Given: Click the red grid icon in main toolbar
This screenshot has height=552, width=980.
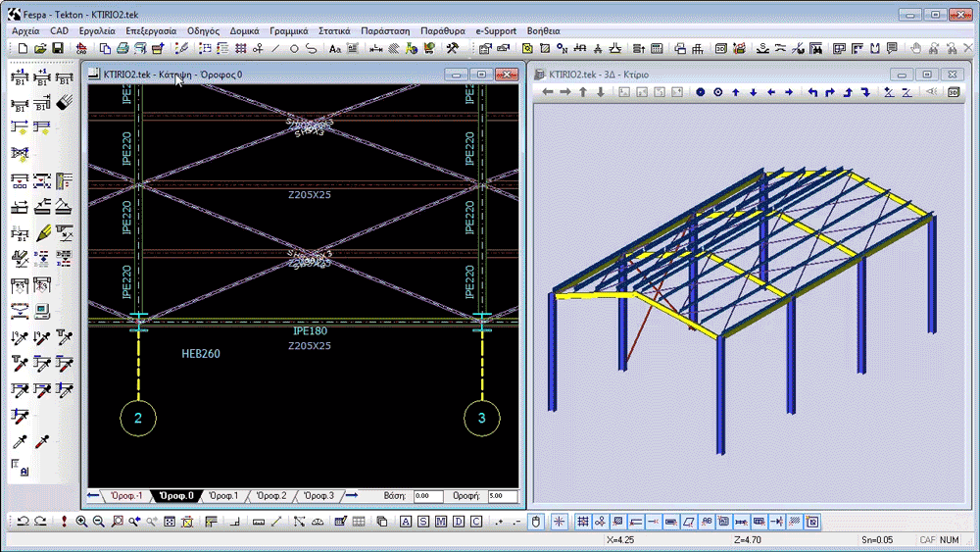Looking at the screenshot, I should [x=241, y=48].
